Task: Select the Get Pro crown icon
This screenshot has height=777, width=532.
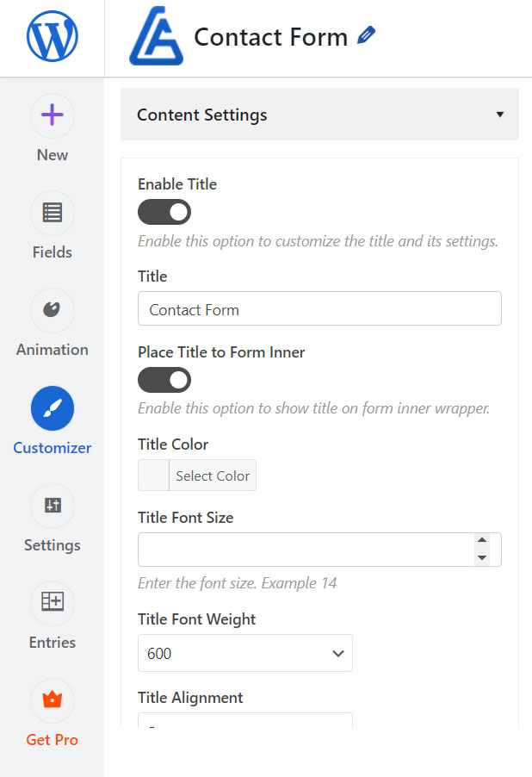Action: (x=52, y=700)
